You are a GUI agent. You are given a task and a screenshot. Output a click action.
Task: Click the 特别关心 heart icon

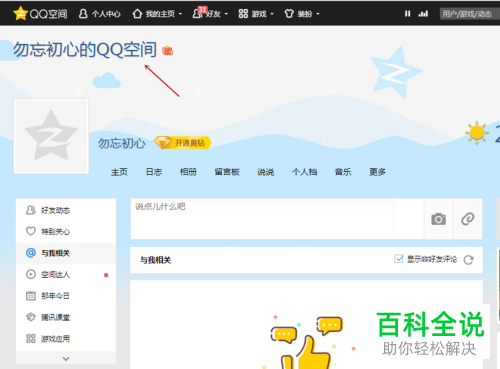click(31, 231)
